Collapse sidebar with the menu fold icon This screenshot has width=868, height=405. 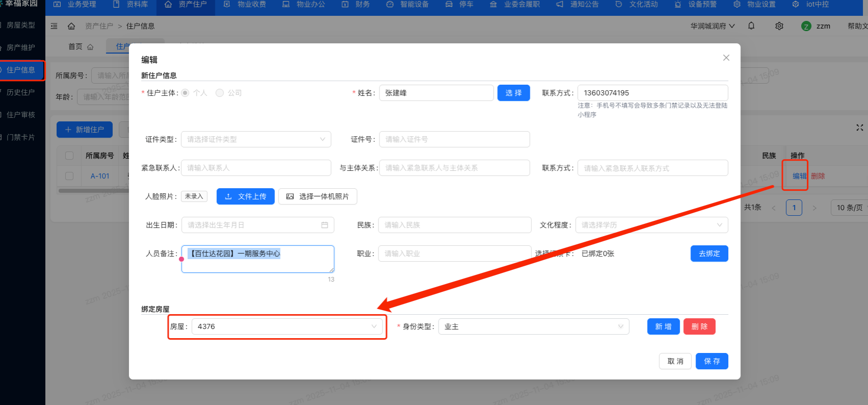pos(55,26)
